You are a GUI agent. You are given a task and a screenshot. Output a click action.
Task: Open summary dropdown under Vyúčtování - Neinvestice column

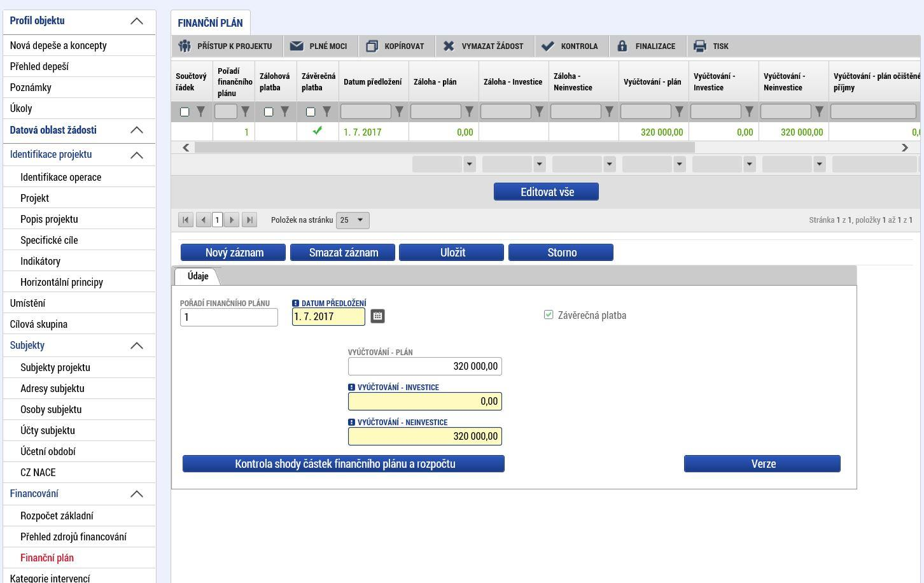click(x=820, y=164)
